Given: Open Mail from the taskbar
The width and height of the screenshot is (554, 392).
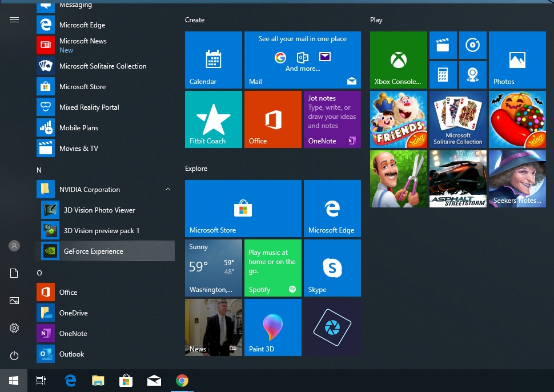Looking at the screenshot, I should click(154, 381).
